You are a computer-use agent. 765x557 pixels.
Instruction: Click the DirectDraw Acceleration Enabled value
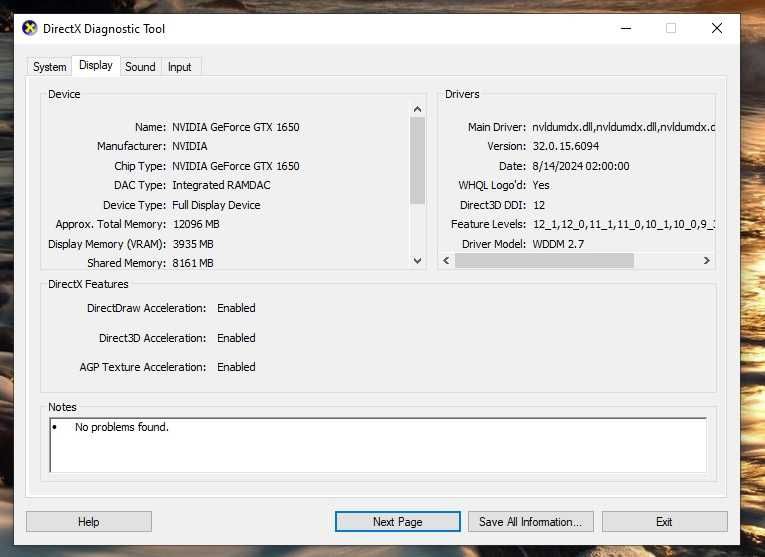236,308
